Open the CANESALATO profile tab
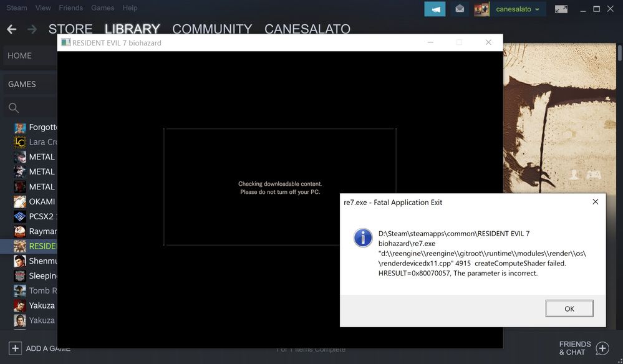The image size is (623, 364). 307,29
